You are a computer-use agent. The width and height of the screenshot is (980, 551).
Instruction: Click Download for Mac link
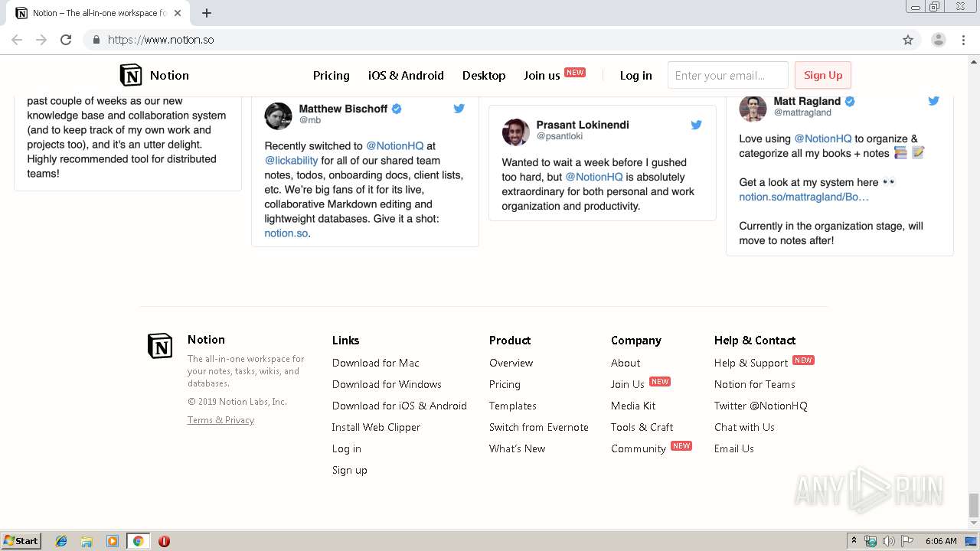coord(376,363)
